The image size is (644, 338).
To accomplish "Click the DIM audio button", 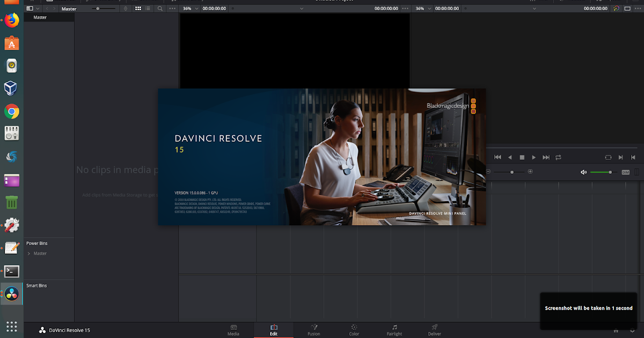I will click(x=625, y=172).
